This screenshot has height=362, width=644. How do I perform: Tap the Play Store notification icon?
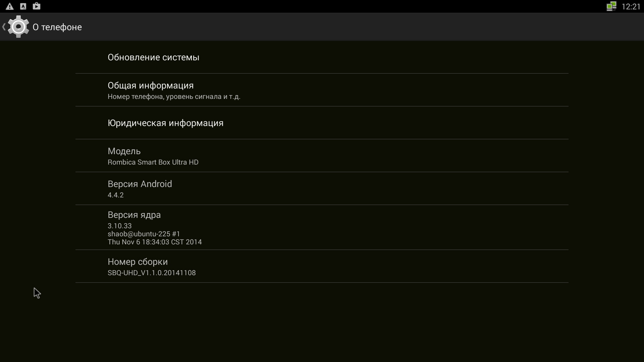[x=37, y=6]
